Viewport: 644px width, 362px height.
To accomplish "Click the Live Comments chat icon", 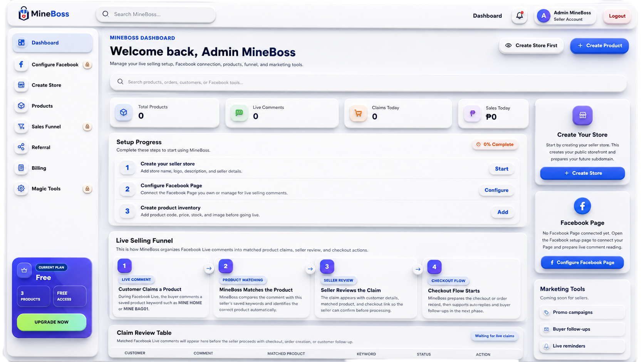I will pyautogui.click(x=239, y=113).
